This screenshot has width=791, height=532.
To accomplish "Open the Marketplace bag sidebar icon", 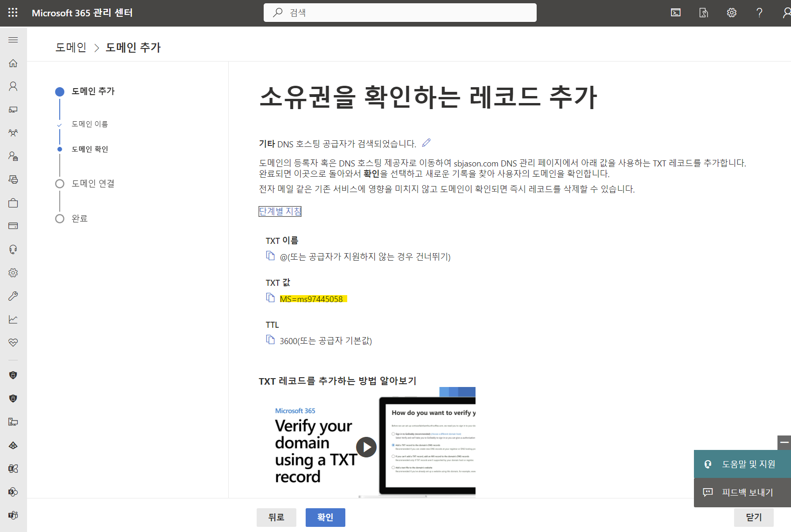I will point(13,203).
